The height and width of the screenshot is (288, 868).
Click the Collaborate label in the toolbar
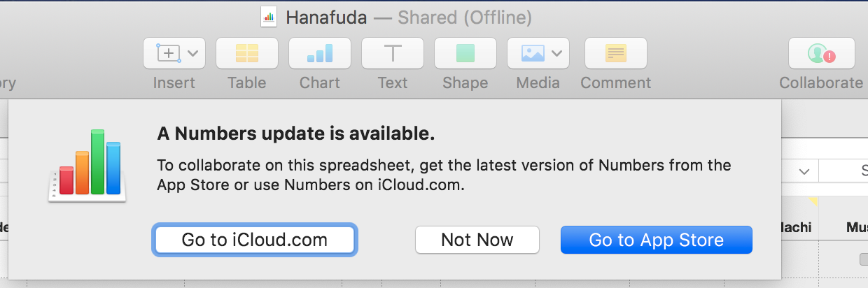[821, 83]
